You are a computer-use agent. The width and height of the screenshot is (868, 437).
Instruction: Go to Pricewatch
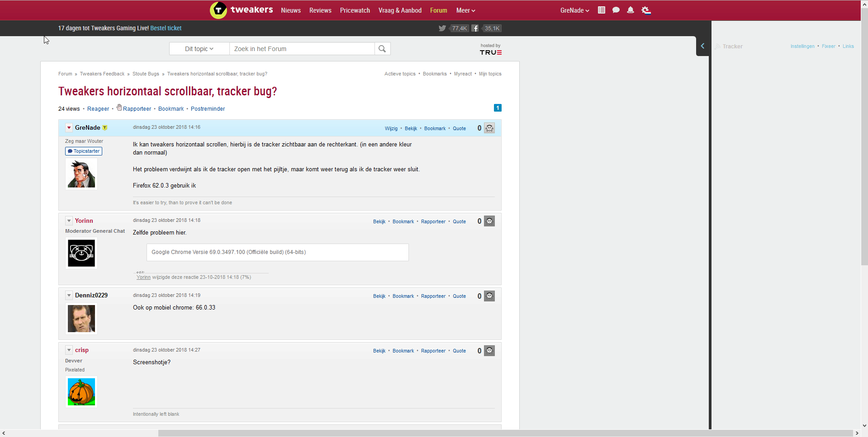point(355,10)
